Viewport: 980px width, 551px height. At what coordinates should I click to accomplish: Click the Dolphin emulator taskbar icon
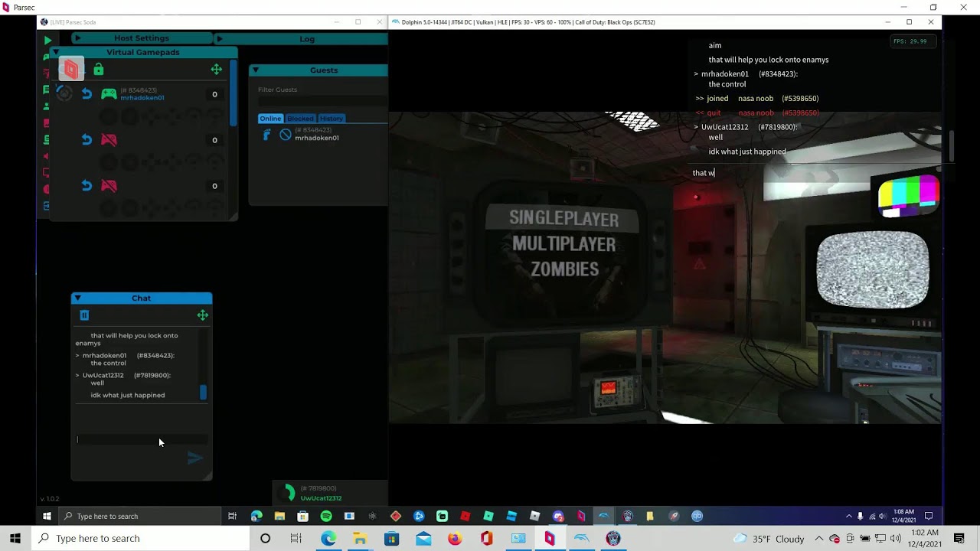581,539
